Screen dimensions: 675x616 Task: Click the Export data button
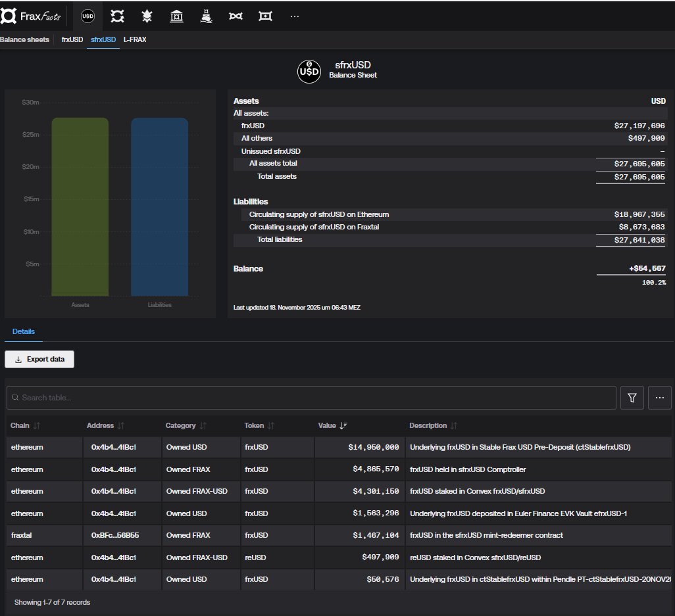[39, 359]
